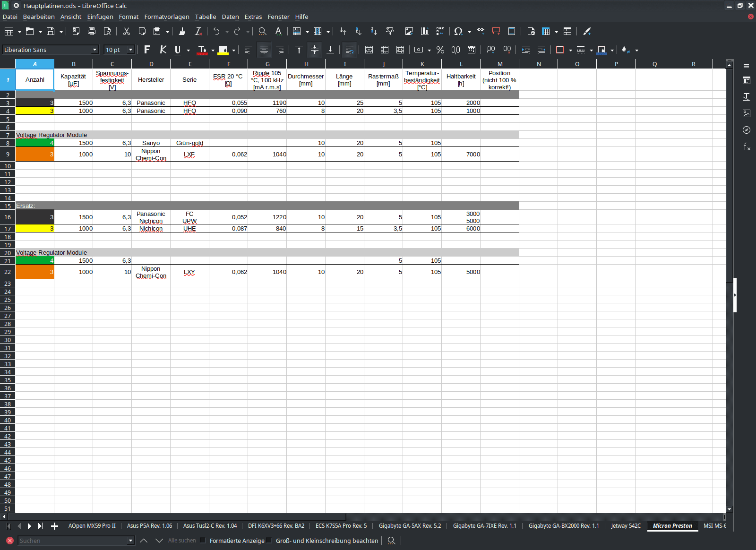The width and height of the screenshot is (756, 550).
Task: Add a new sheet with plus button
Action: click(x=54, y=526)
